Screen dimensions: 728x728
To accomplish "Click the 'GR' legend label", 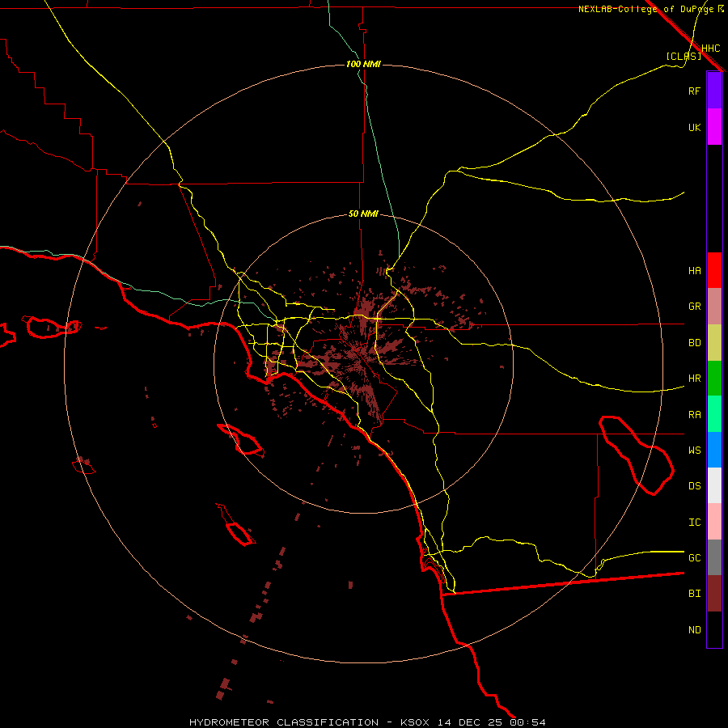I will pyautogui.click(x=695, y=306).
